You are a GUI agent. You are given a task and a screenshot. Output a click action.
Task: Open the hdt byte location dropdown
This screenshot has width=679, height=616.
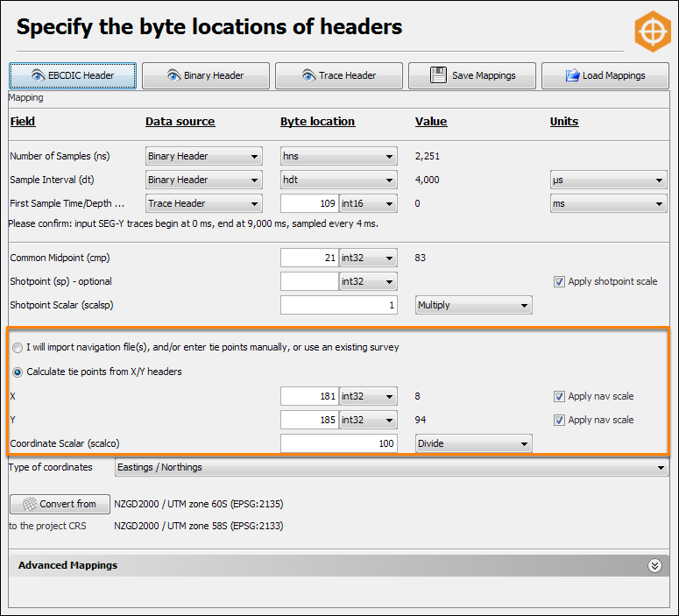pos(339,180)
